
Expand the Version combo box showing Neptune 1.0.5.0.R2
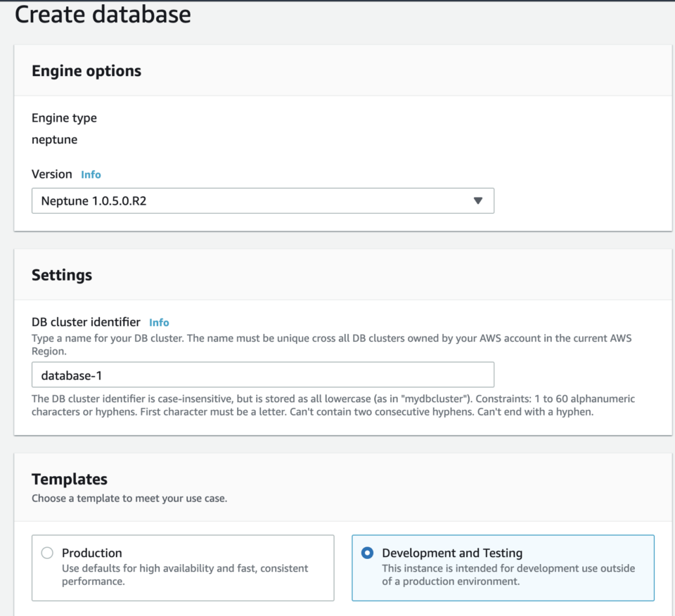click(263, 200)
